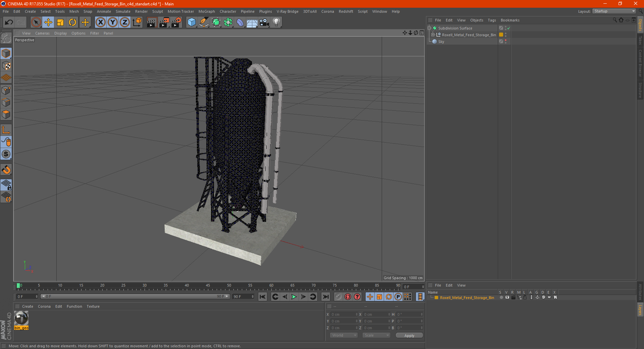Open the MoGraph menu
The width and height of the screenshot is (644, 349).
point(207,11)
